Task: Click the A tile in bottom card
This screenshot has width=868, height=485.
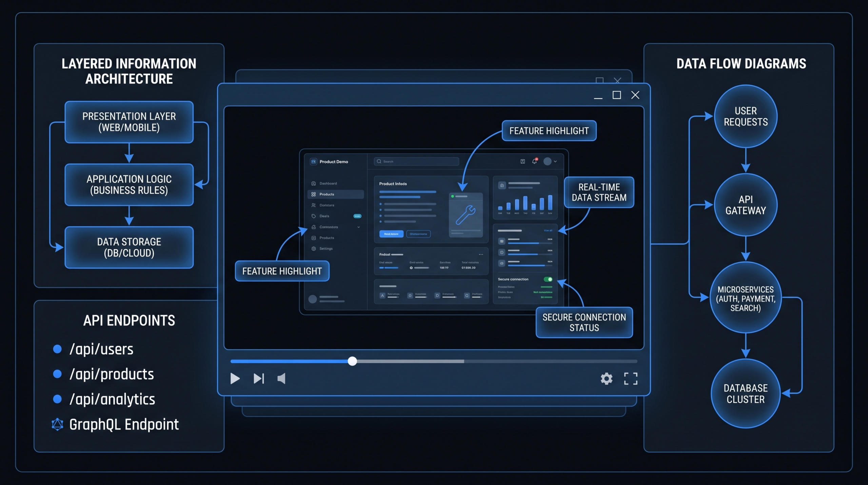Action: click(x=382, y=296)
